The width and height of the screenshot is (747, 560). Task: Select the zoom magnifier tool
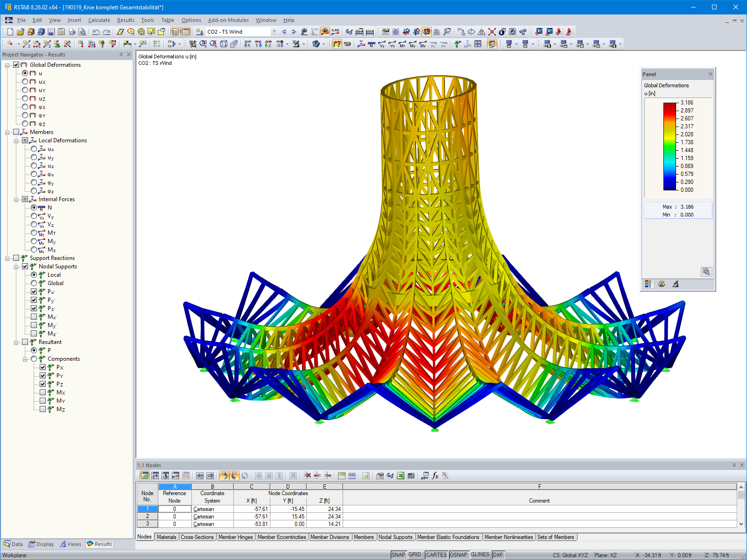203,43
